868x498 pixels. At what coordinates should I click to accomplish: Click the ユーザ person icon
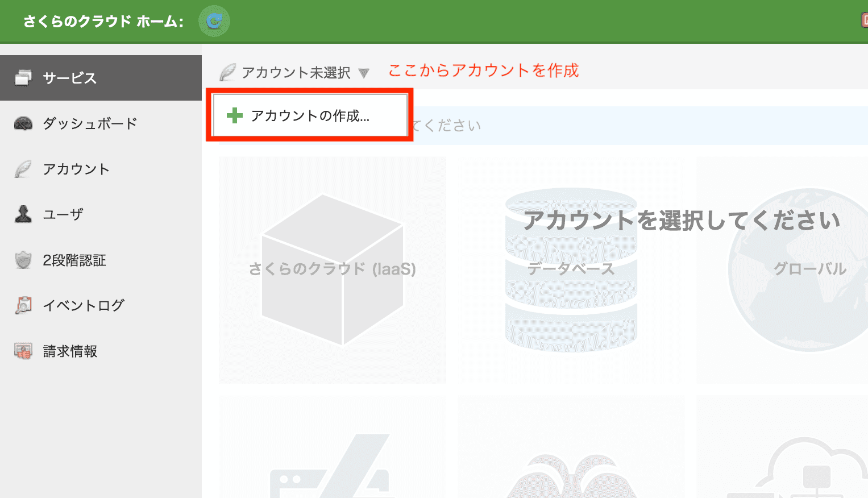click(x=23, y=214)
